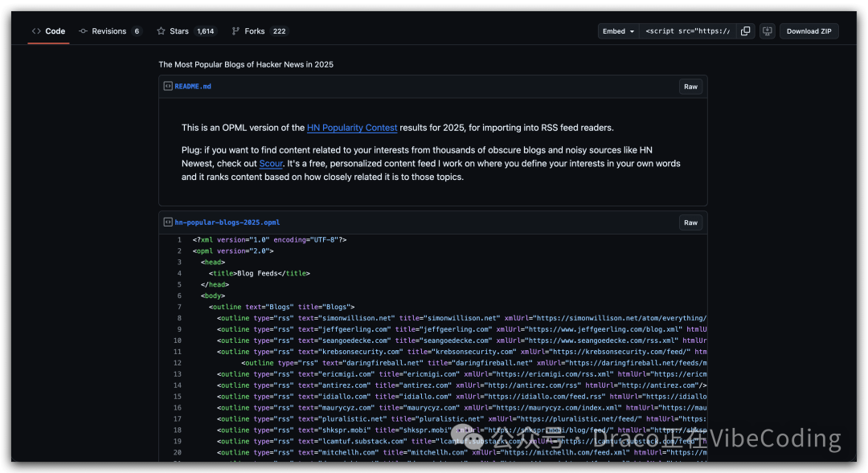
Task: Click the stars count badge showing 1,614
Action: [x=206, y=31]
